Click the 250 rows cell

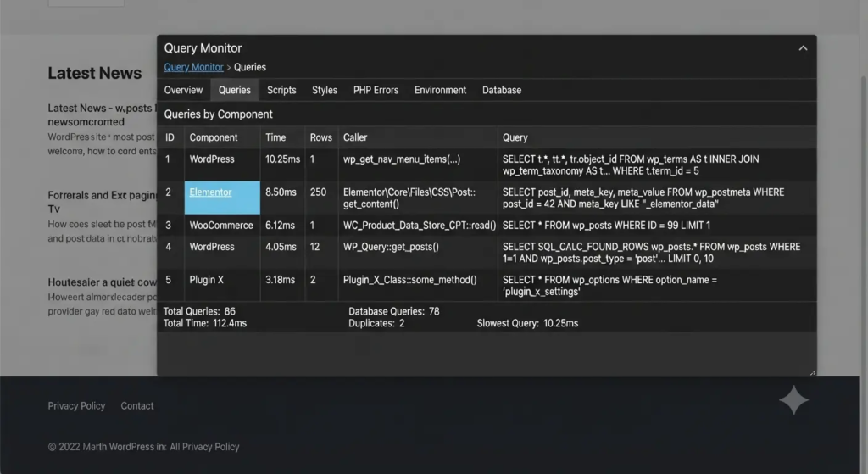[x=318, y=192]
